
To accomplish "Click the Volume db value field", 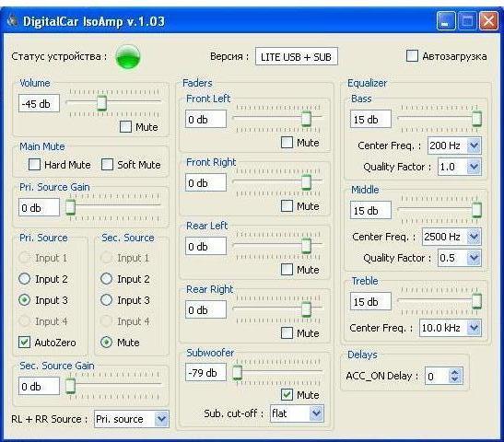I will click(39, 103).
